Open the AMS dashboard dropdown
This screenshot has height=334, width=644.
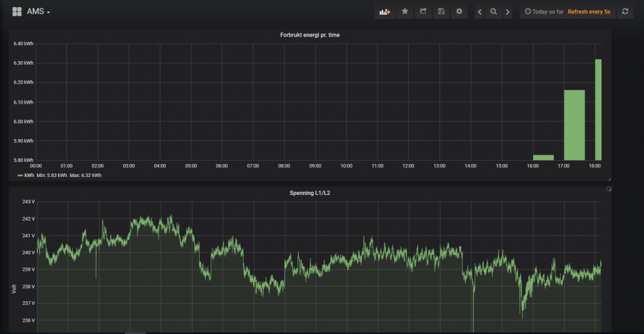tap(39, 12)
